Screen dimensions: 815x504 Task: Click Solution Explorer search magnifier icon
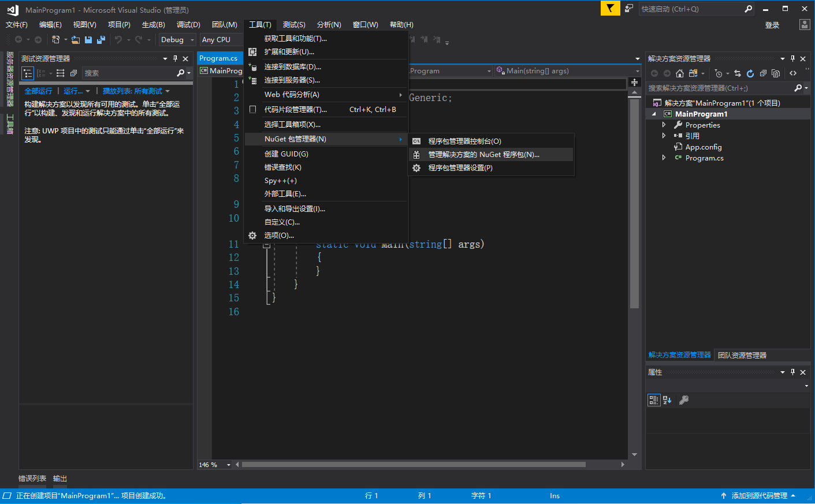click(x=798, y=88)
